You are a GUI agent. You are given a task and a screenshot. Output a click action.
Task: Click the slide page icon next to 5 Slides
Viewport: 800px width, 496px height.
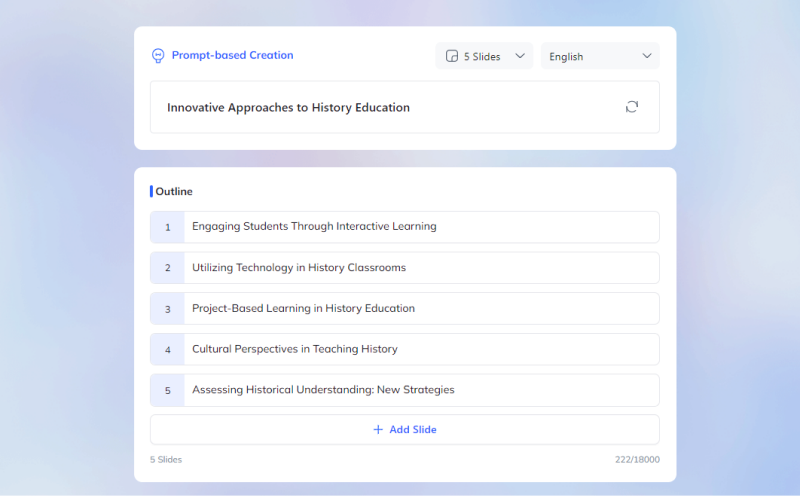(x=452, y=57)
